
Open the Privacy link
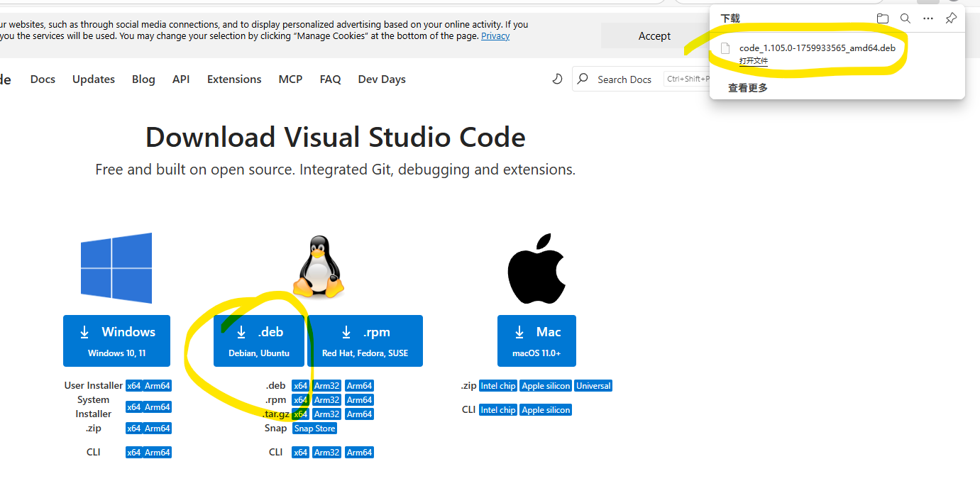click(495, 35)
